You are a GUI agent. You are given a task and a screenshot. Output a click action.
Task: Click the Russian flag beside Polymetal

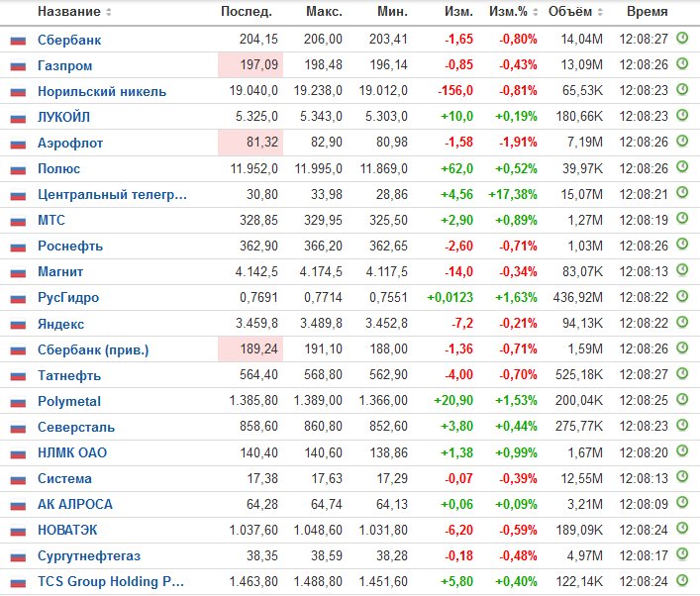pyautogui.click(x=18, y=402)
